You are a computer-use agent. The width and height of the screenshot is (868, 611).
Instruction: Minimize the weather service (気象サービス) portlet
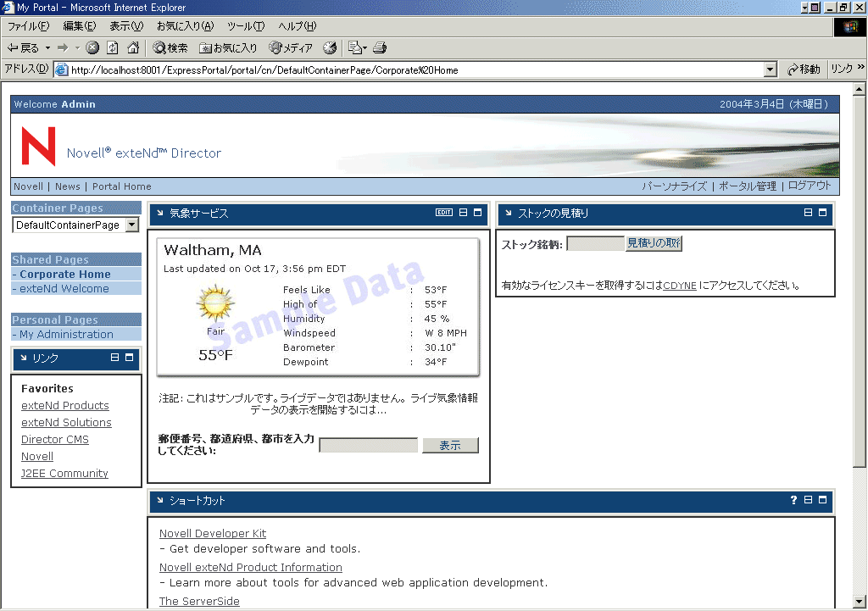464,213
